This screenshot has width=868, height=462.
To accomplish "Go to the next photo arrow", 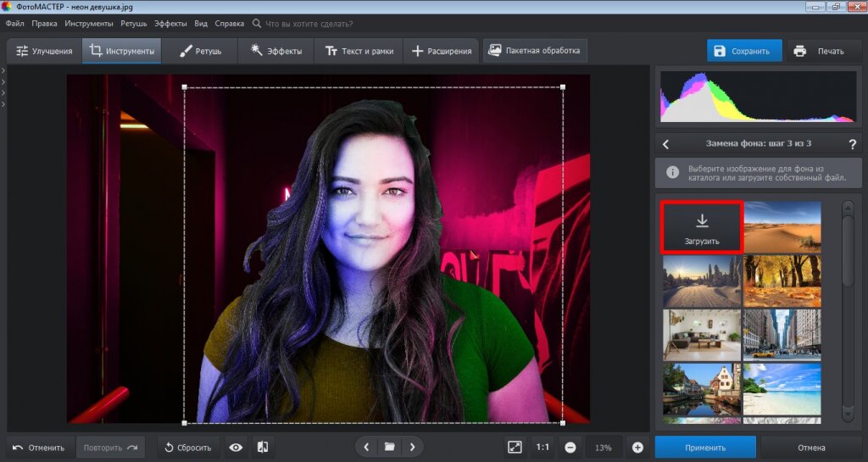I will (x=412, y=447).
